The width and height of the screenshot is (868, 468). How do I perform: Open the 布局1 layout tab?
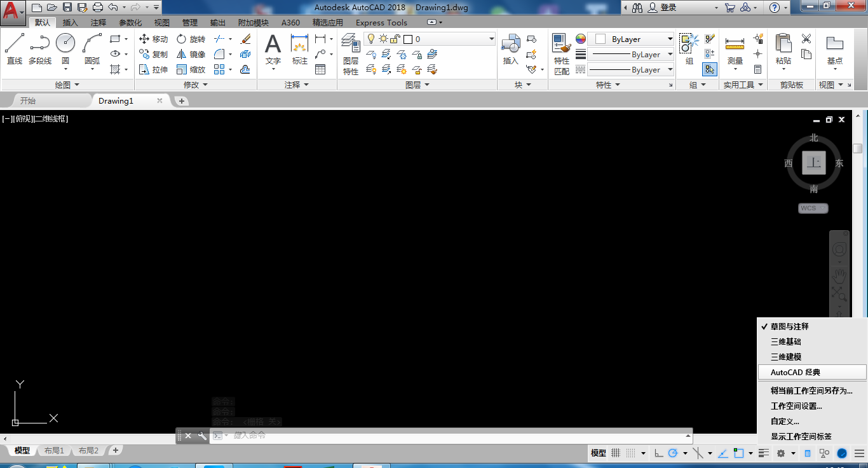pyautogui.click(x=54, y=451)
